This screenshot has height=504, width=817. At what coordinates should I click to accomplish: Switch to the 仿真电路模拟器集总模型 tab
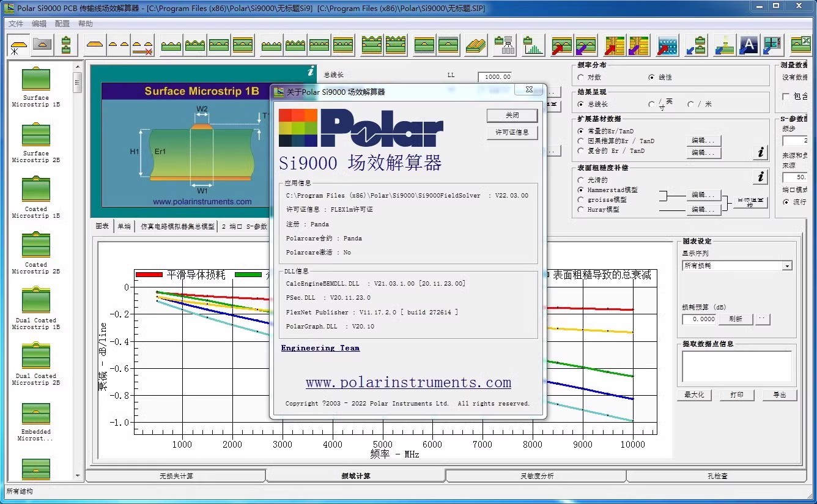(x=177, y=226)
